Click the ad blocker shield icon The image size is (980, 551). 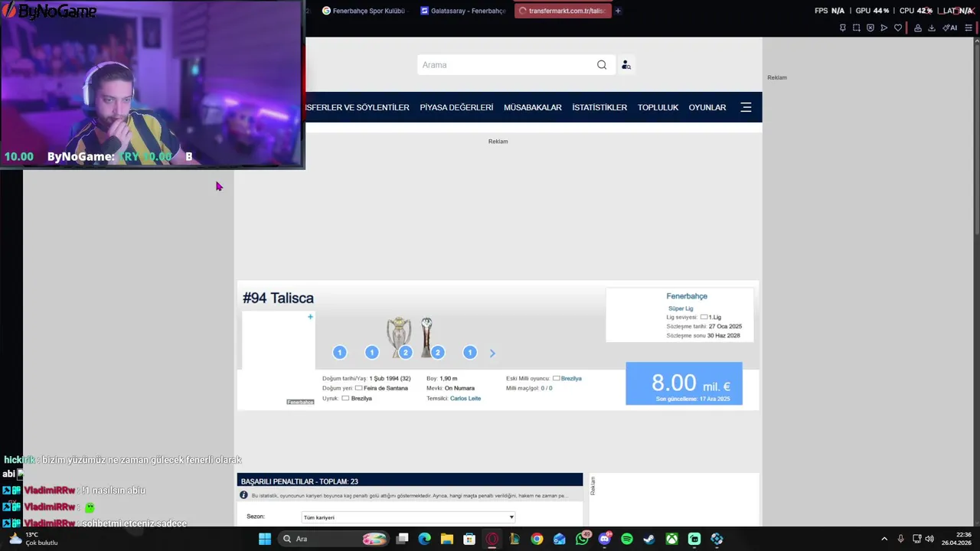tap(870, 28)
